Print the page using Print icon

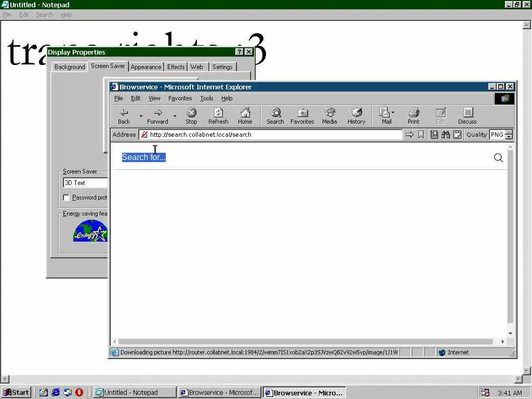pyautogui.click(x=414, y=116)
